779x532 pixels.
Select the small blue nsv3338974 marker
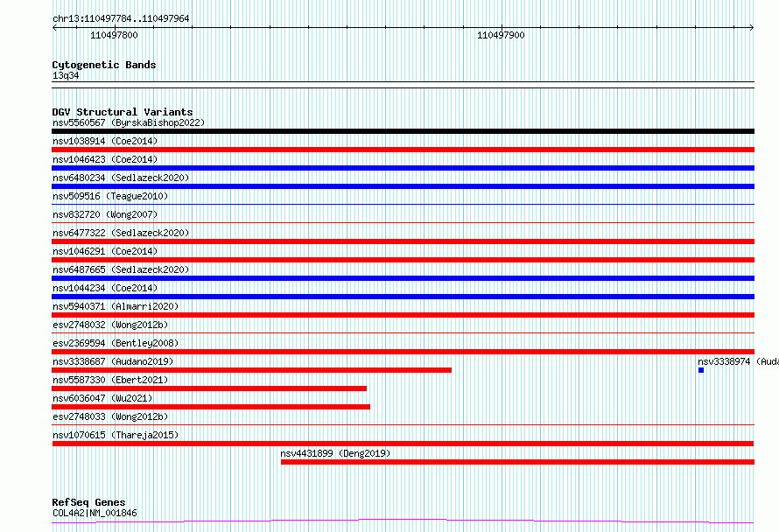pos(701,370)
